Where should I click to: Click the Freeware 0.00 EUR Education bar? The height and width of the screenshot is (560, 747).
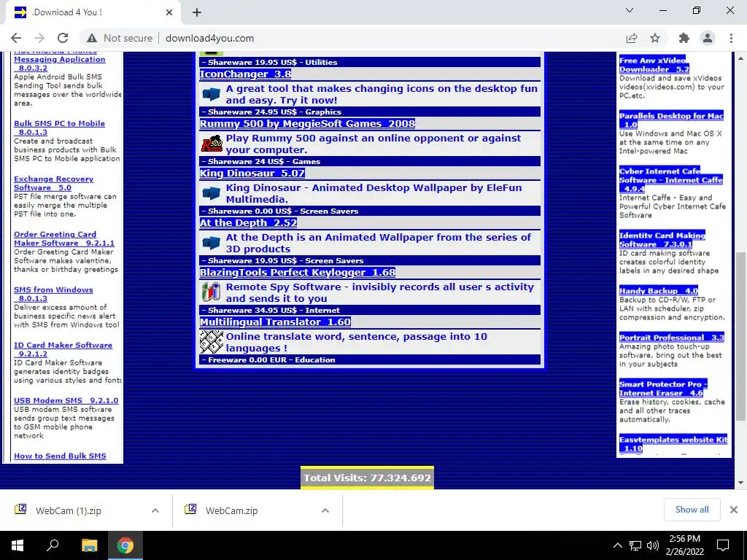370,359
